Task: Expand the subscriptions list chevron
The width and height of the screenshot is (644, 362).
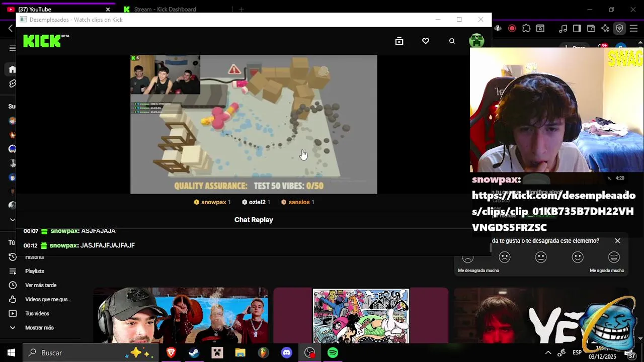Action: click(13, 220)
